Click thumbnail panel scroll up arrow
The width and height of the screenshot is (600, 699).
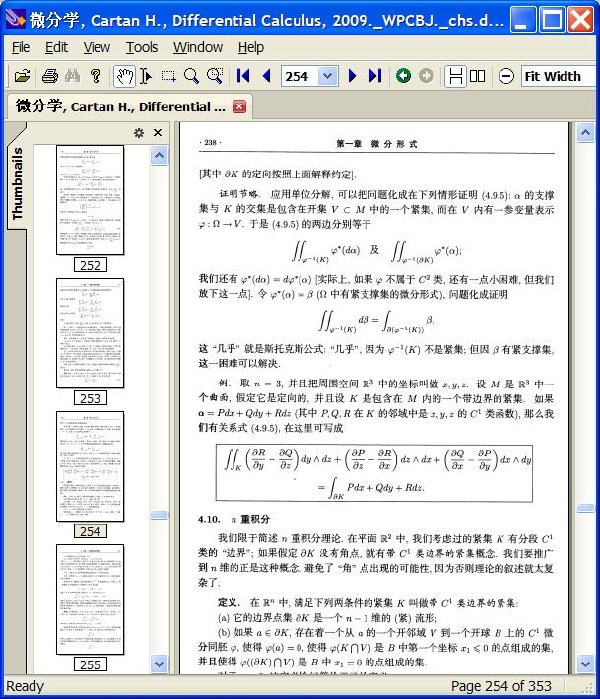click(159, 156)
